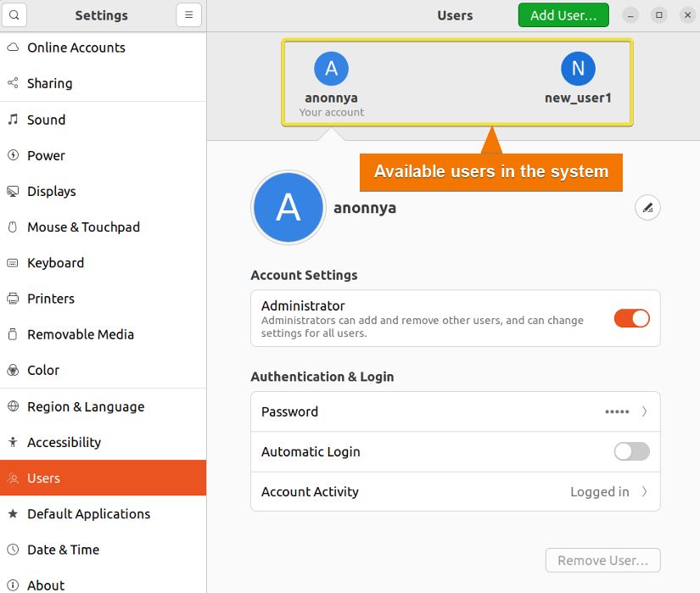Click the Mouse & Touchpad icon
This screenshot has height=593, width=700.
[13, 227]
